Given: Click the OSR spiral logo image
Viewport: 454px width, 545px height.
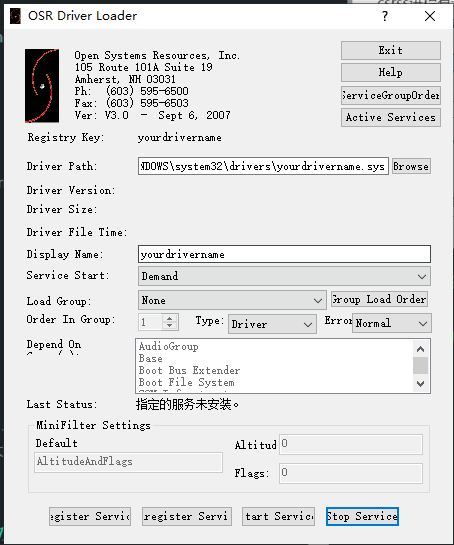Looking at the screenshot, I should point(42,86).
